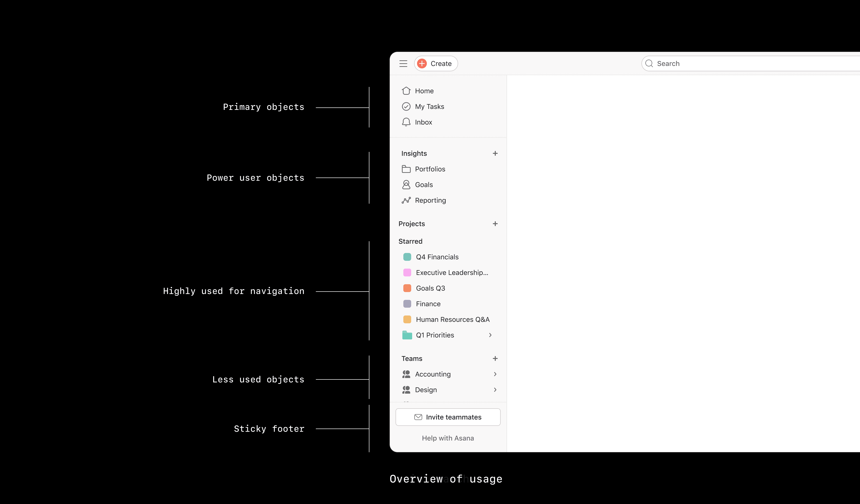Open Portfolios folder icon
The height and width of the screenshot is (504, 860).
click(406, 169)
